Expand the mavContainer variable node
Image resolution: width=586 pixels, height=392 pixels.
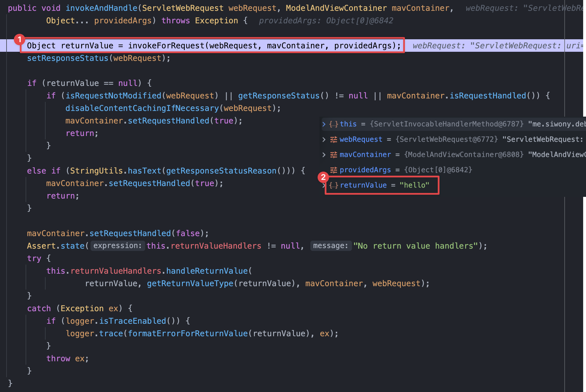coord(324,155)
